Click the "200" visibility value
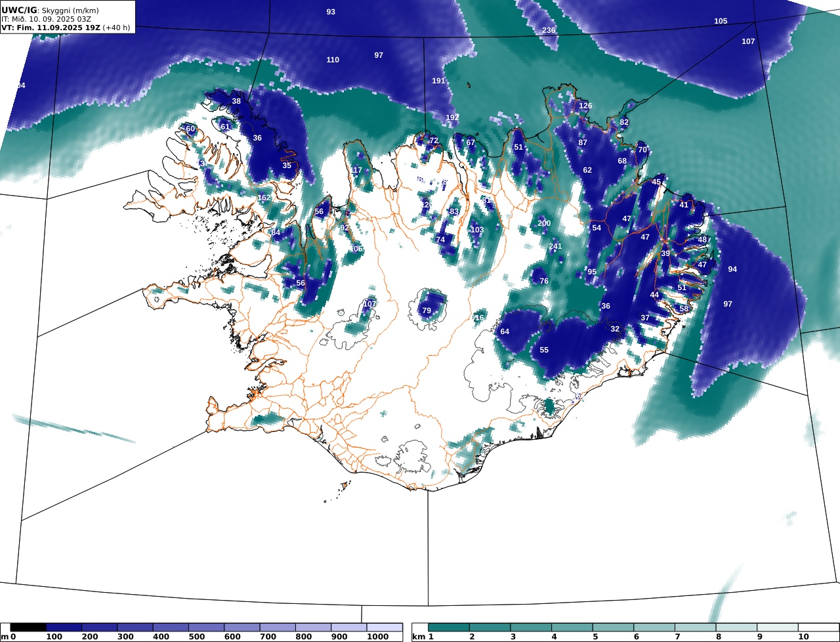Viewport: 840px width, 642px height. [x=544, y=223]
